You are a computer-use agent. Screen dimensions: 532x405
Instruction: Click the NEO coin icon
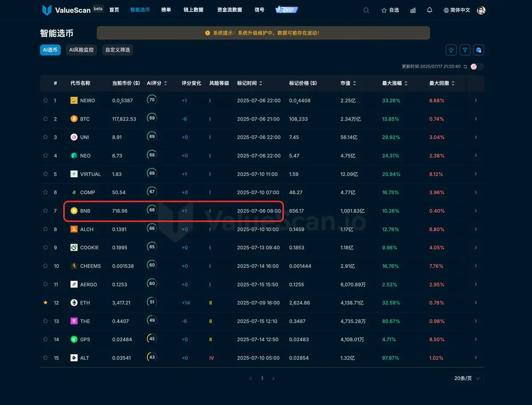pos(74,156)
